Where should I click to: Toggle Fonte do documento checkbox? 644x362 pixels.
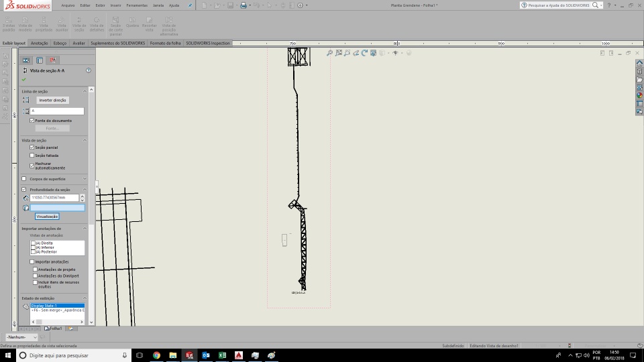32,121
